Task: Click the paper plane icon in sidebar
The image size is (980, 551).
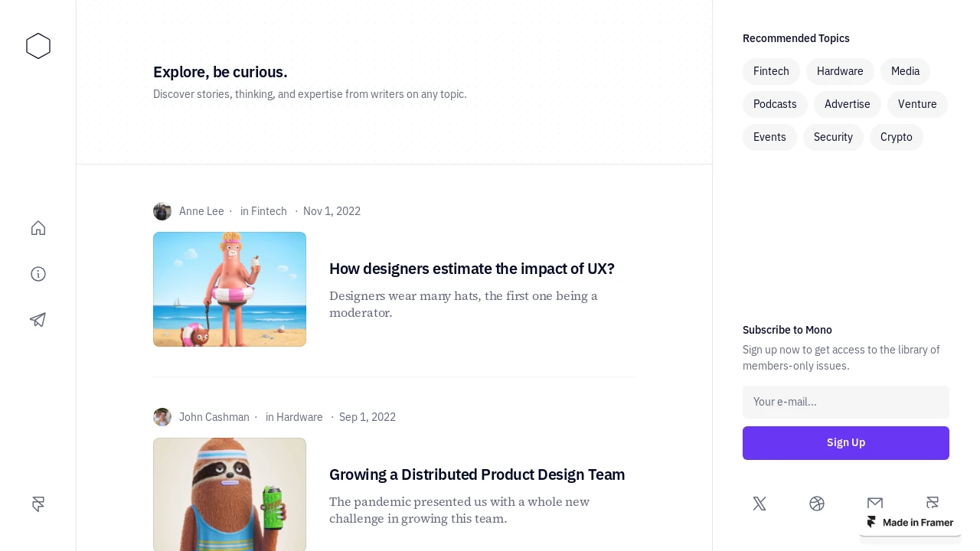Action: click(38, 320)
